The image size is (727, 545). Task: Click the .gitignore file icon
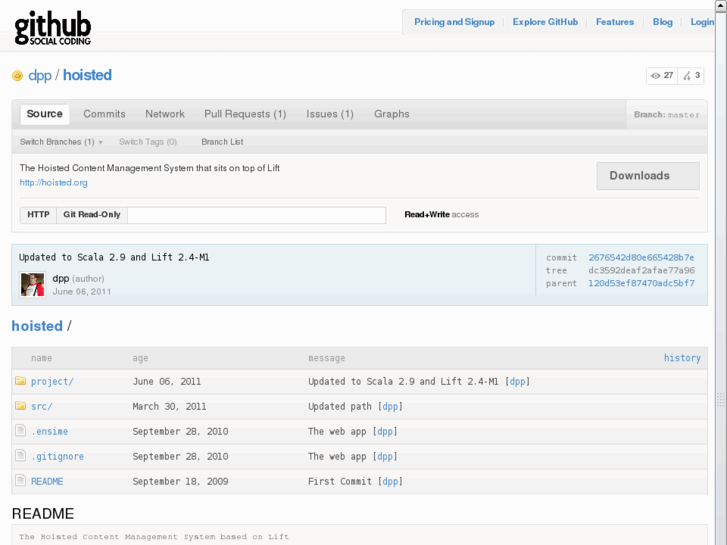coord(20,455)
